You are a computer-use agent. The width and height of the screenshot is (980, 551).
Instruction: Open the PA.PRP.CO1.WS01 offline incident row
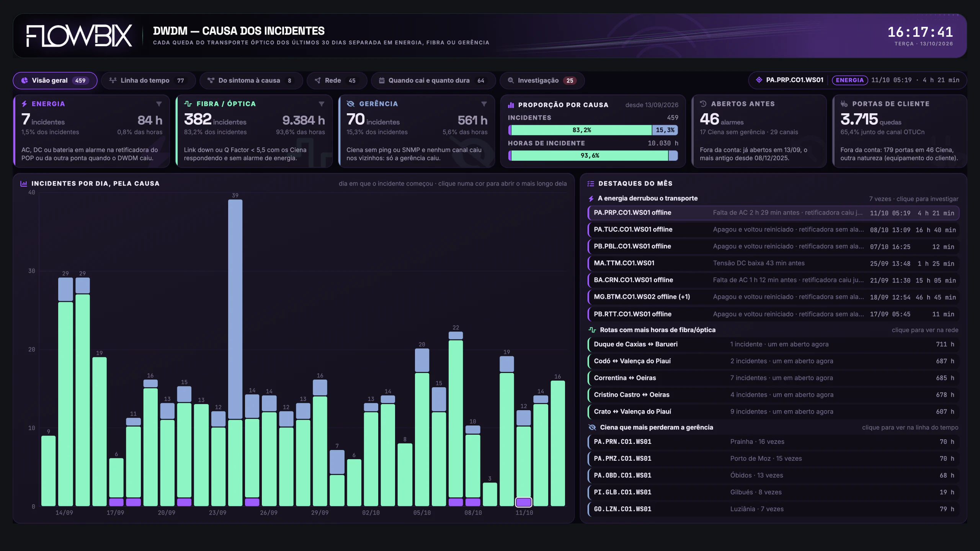coord(774,213)
